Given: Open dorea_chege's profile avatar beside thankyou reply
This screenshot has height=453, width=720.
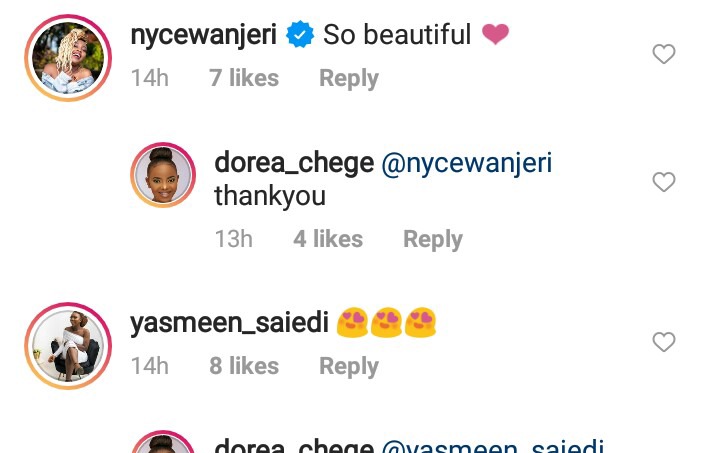Looking at the screenshot, I should [163, 175].
